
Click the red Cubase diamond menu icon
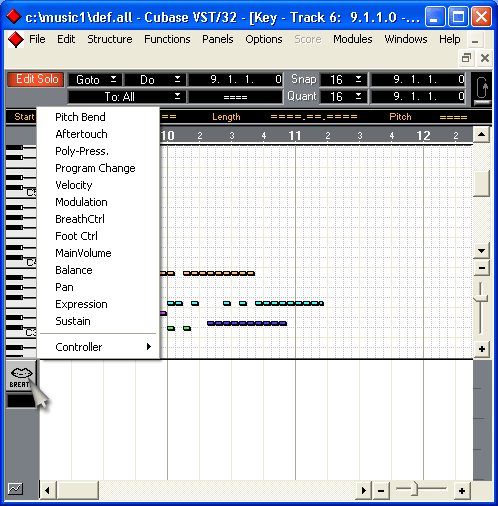15,40
